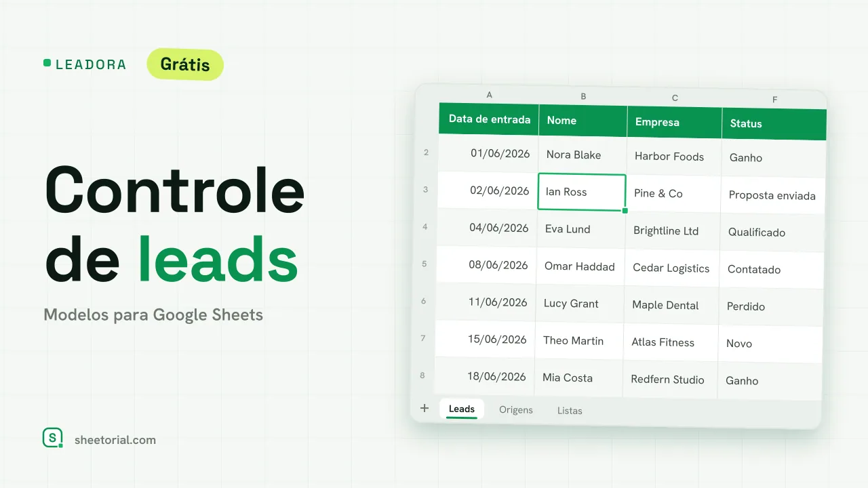Select the Redfern Studio cell
868x488 pixels.
pos(670,380)
